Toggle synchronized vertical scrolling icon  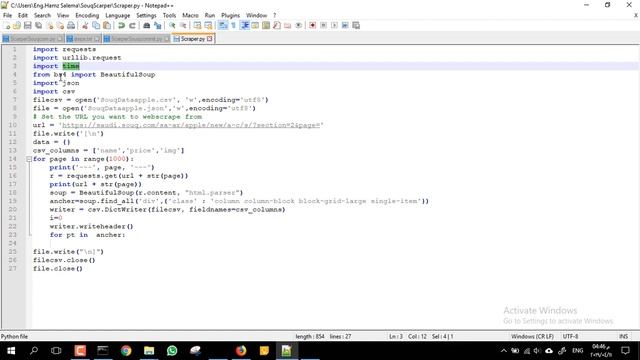[x=197, y=25]
